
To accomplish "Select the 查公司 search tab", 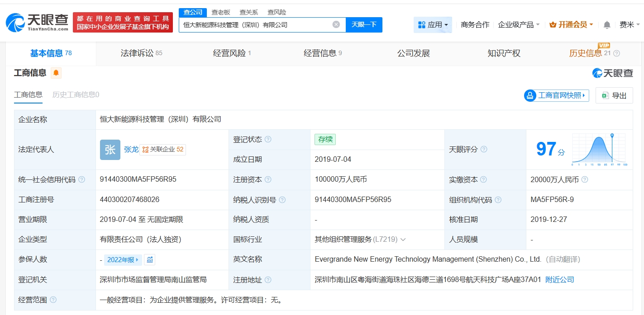I will (x=193, y=12).
